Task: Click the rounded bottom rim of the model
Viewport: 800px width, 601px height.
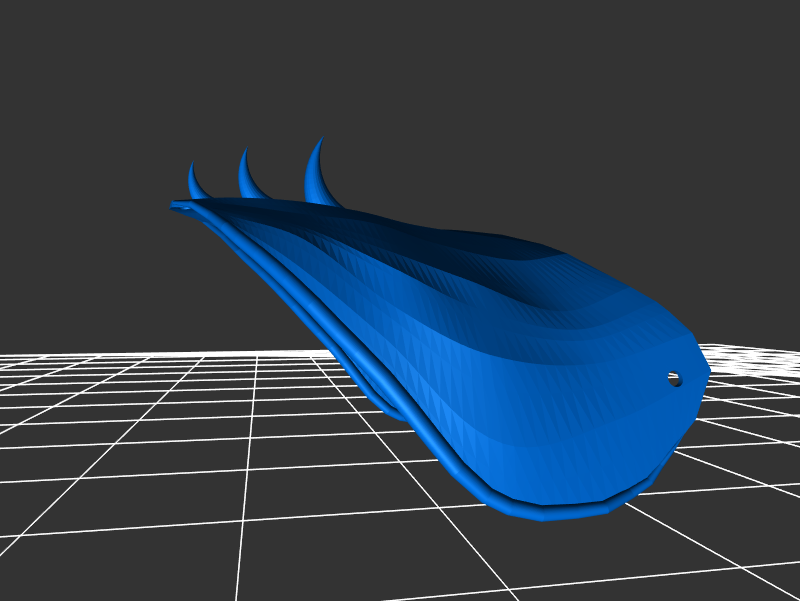Action: pos(560,510)
